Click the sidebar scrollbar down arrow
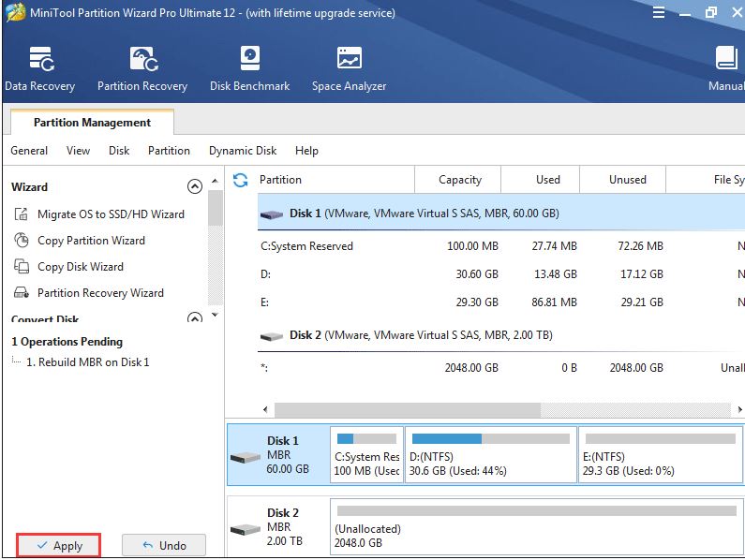The image size is (745, 560). coord(215,315)
